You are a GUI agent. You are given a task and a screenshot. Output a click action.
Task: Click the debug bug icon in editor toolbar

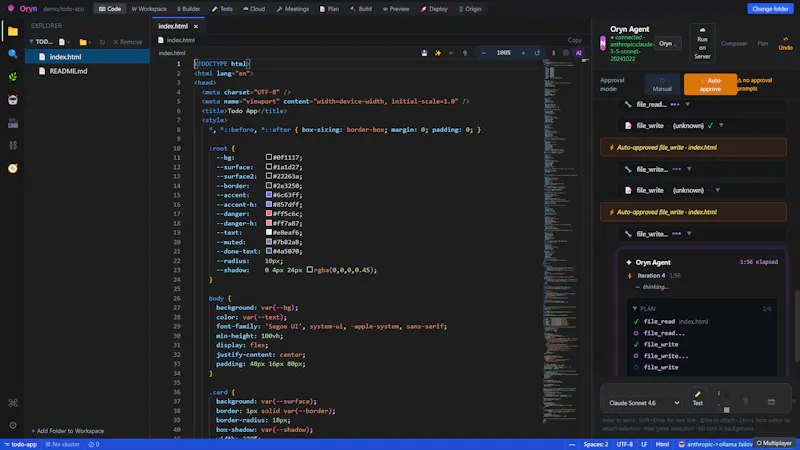465,53
